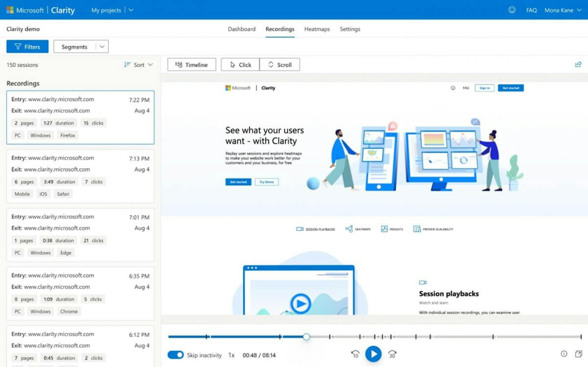Image resolution: width=588 pixels, height=367 pixels.
Task: Activate the Click filter icon
Action: click(x=233, y=65)
